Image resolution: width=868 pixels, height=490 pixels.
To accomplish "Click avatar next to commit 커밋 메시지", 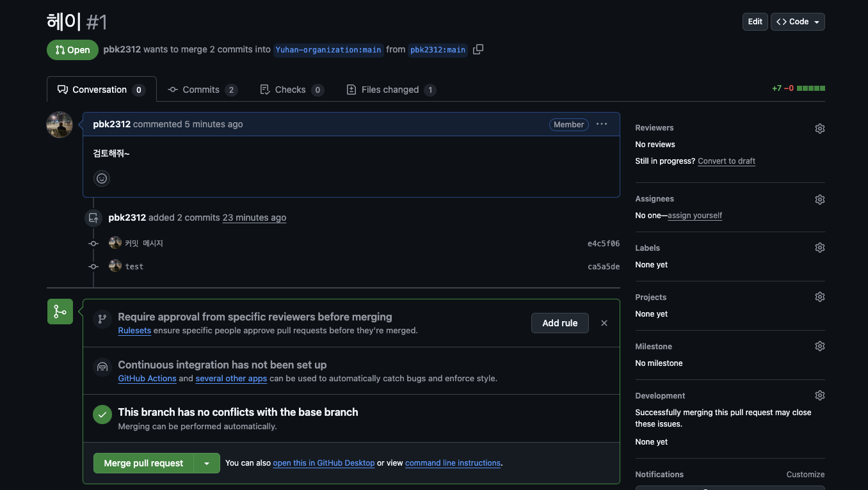I will pos(115,242).
